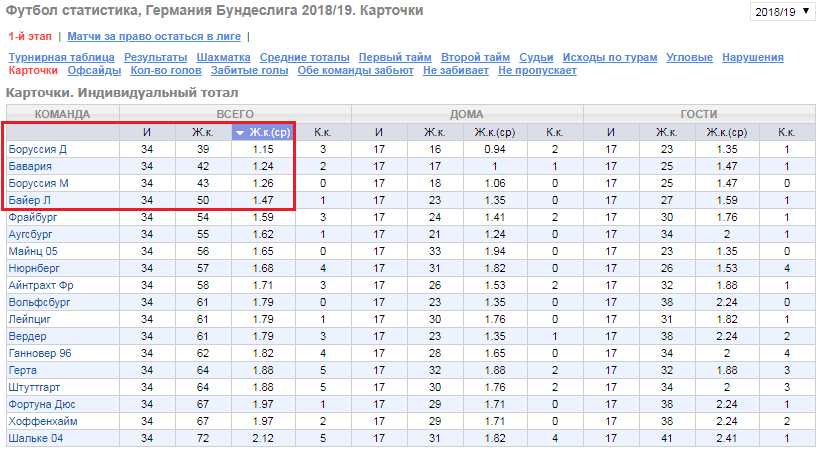Sort by К.к. column under ВСЕГО
820x450 pixels.
pyautogui.click(x=323, y=132)
